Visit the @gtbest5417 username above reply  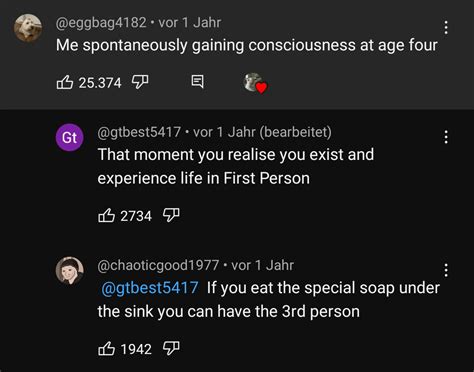(139, 132)
